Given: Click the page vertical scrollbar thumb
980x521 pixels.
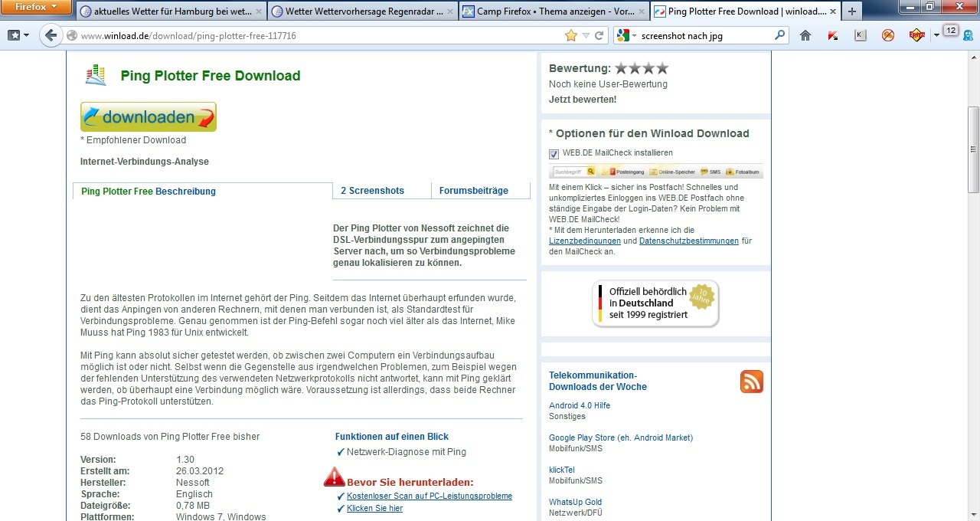Looking at the screenshot, I should [x=974, y=149].
